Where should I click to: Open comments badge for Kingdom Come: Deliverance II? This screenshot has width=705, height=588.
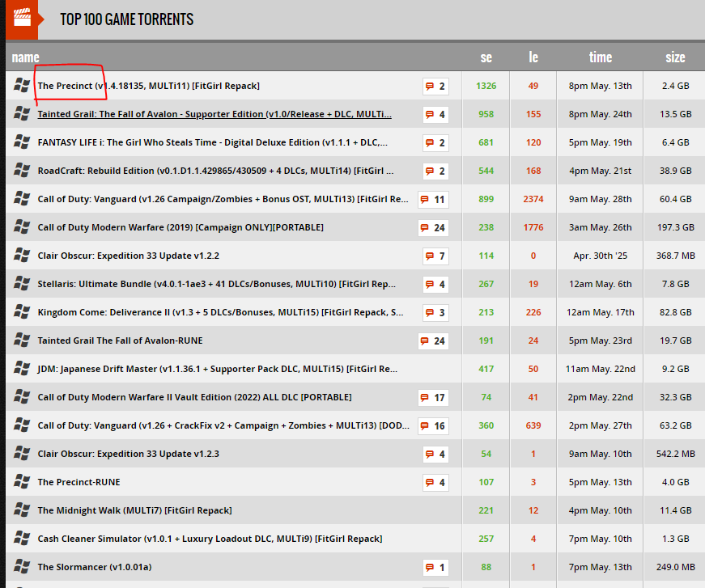[435, 313]
